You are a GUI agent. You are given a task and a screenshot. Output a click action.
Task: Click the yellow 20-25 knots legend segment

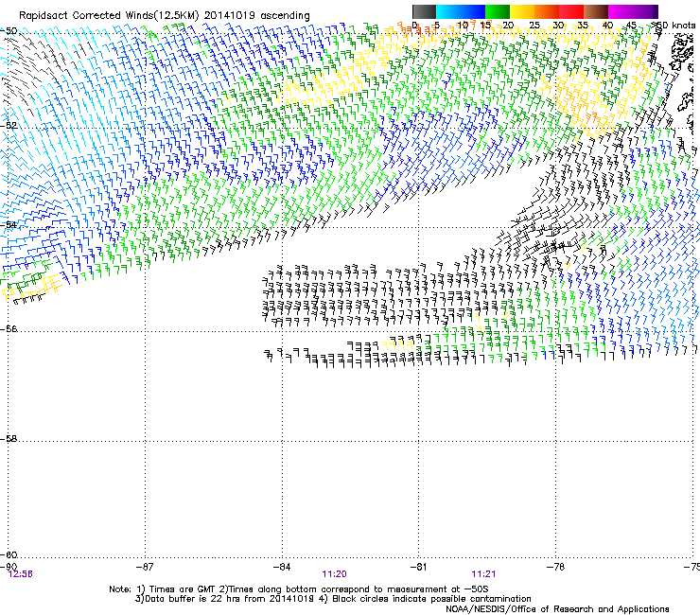tap(522, 11)
